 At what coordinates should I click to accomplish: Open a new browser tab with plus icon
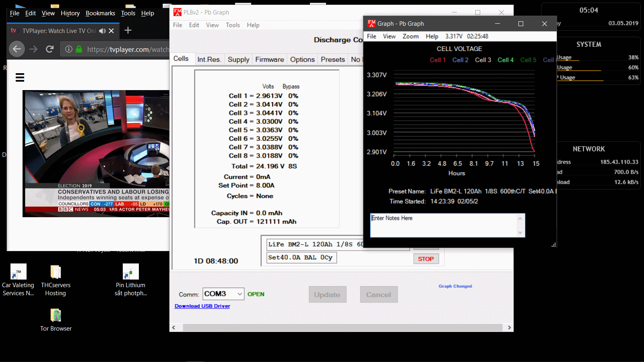click(128, 31)
